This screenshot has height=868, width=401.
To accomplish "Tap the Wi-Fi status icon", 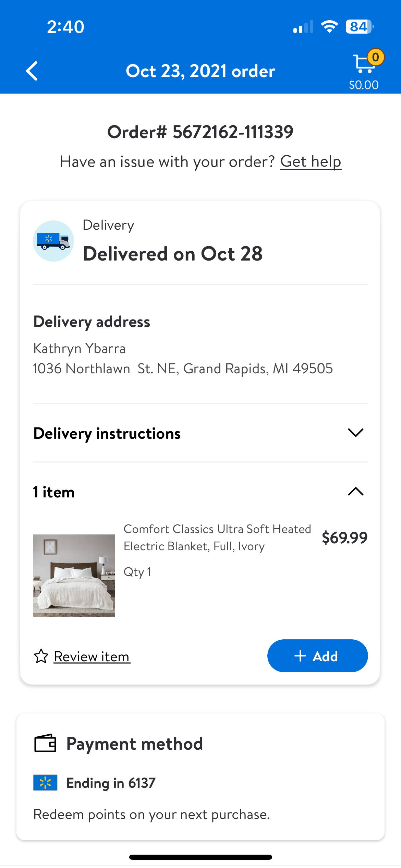I will 329,26.
